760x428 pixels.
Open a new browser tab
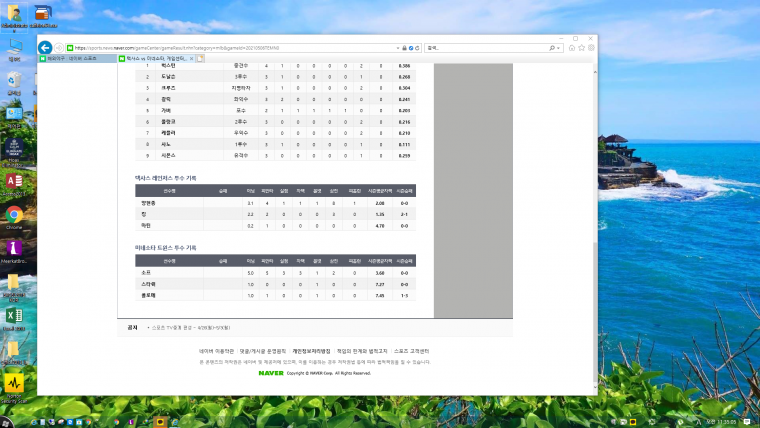pyautogui.click(x=200, y=58)
